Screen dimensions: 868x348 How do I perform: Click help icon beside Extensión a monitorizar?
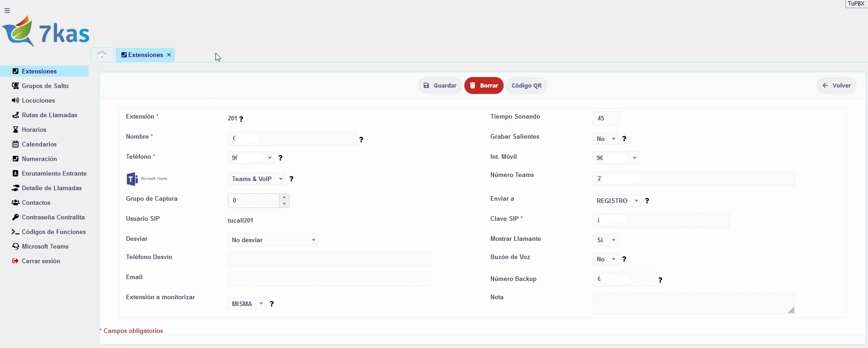click(x=272, y=304)
